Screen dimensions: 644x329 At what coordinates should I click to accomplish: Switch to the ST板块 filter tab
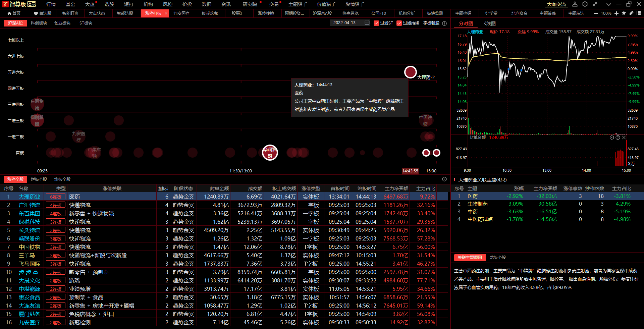pos(86,23)
